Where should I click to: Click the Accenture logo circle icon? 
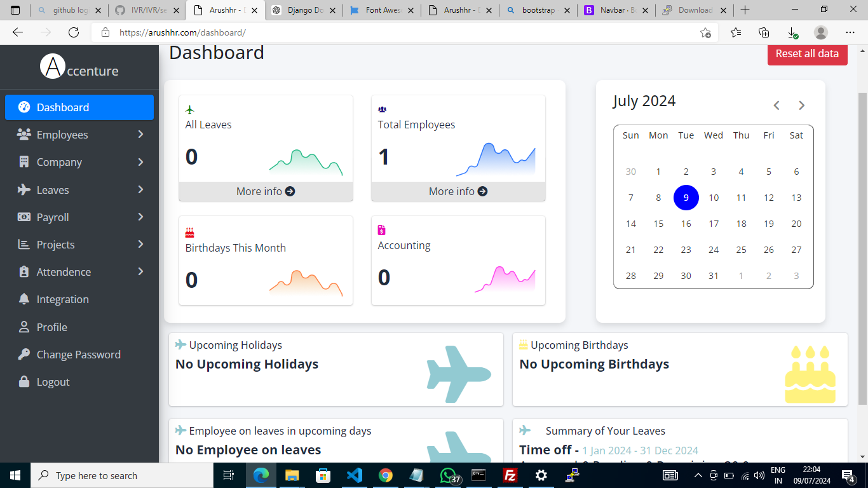[x=53, y=67]
